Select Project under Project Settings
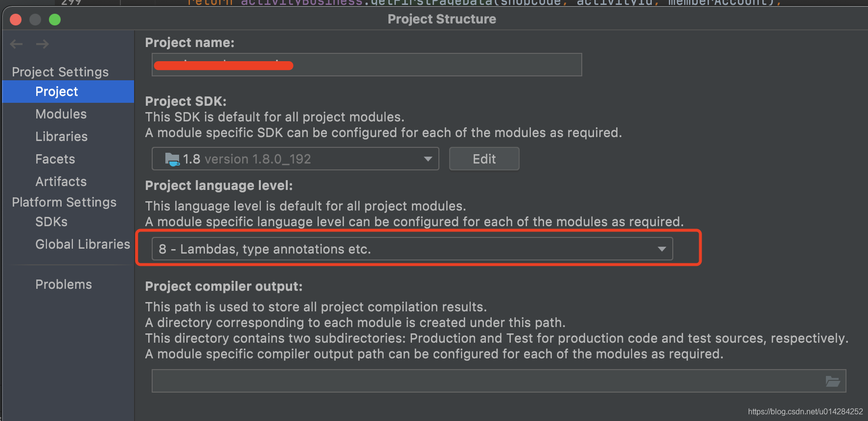868x421 pixels. tap(56, 91)
